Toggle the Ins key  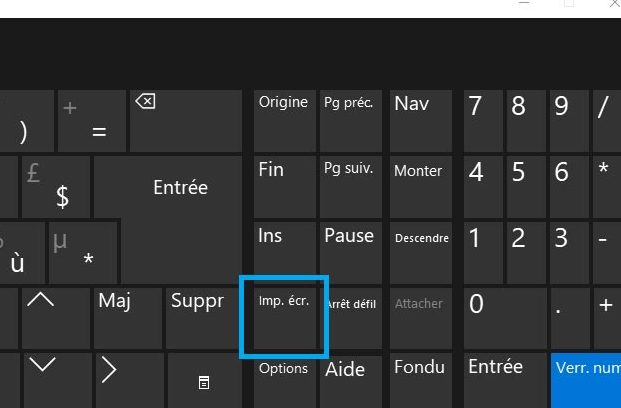pos(284,251)
